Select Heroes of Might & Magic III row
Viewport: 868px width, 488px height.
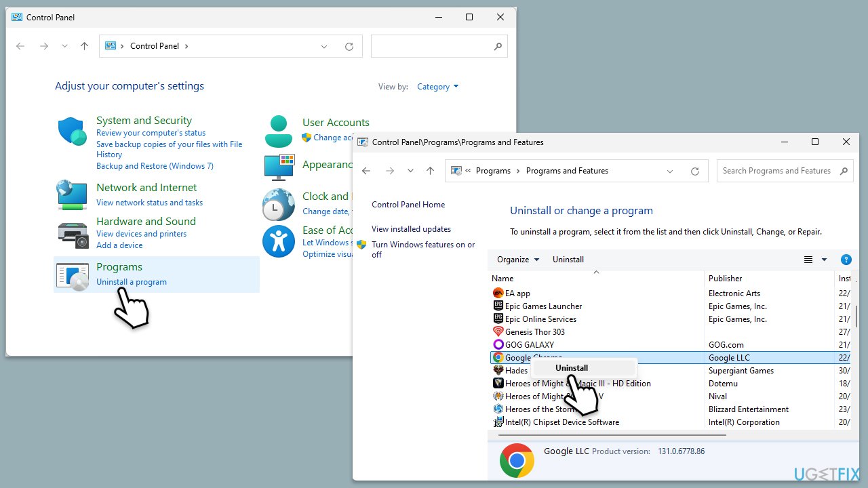click(670, 384)
